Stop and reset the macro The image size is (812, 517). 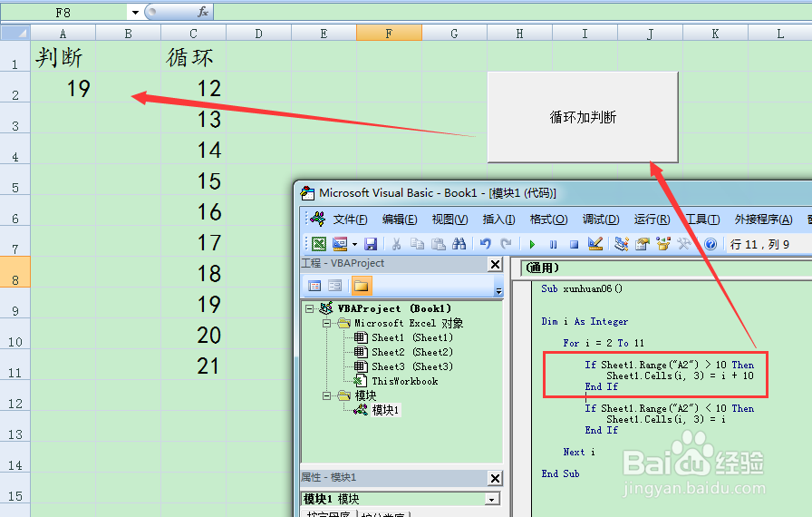pos(574,244)
